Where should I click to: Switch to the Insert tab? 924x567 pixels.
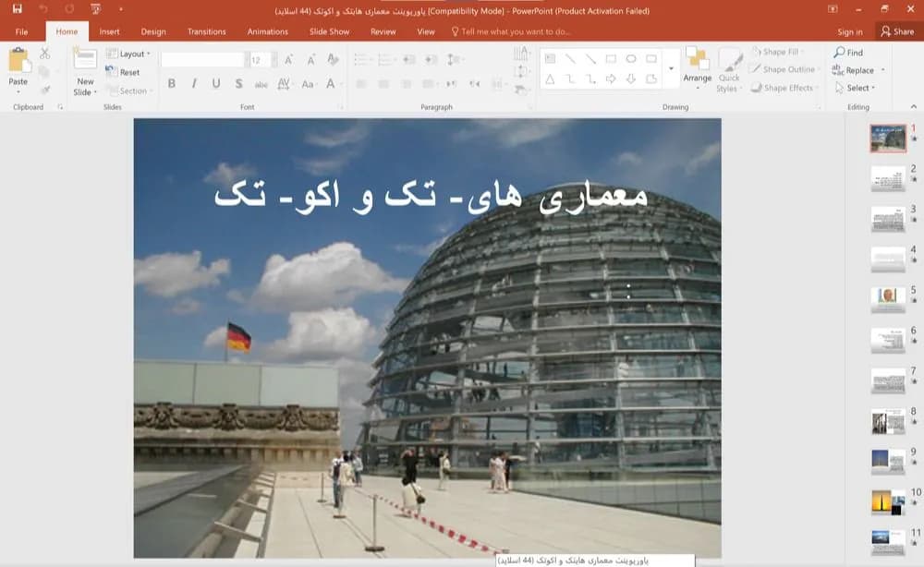109,31
